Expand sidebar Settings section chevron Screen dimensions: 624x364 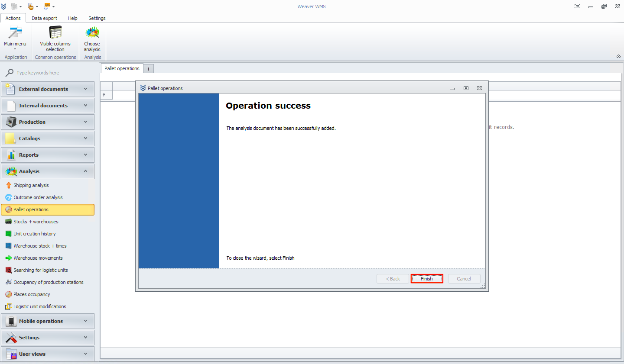tap(85, 337)
